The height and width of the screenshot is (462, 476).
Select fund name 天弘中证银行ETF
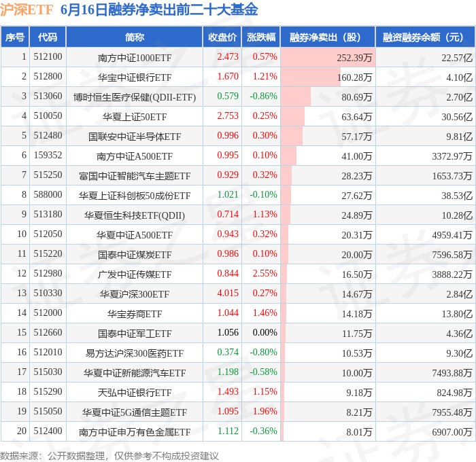click(135, 393)
